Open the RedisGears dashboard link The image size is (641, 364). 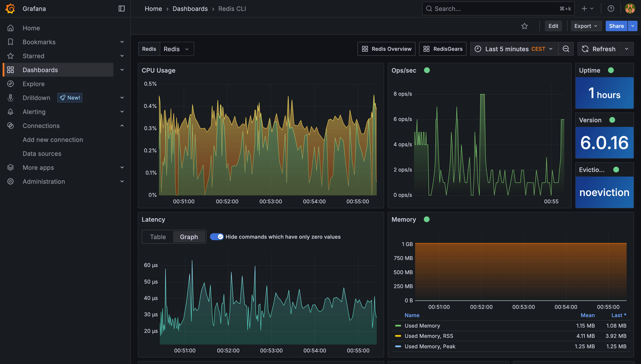(443, 49)
